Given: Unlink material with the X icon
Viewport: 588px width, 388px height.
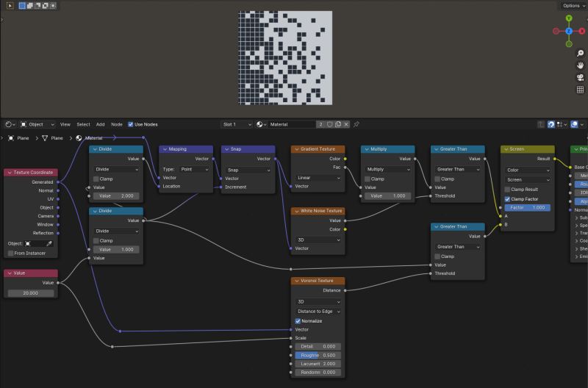Looking at the screenshot, I should pyautogui.click(x=346, y=124).
